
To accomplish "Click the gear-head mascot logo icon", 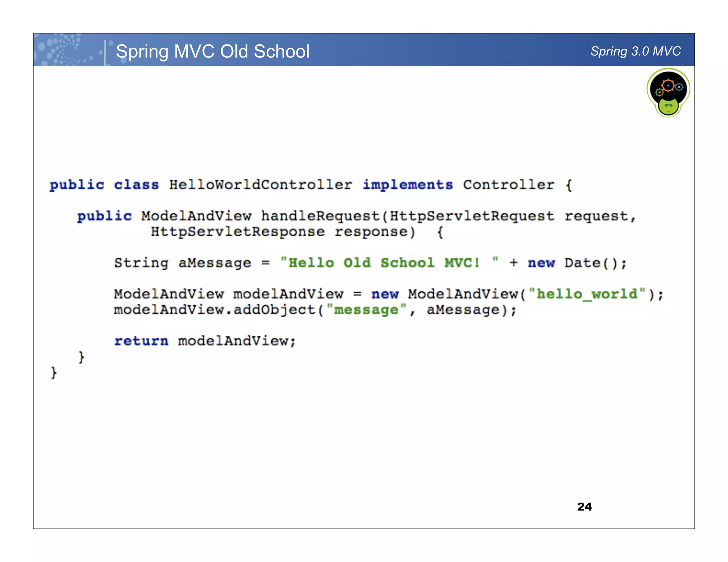I will coord(668,93).
